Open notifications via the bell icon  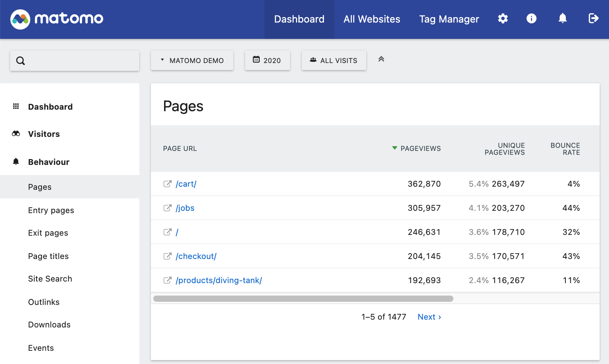[563, 18]
